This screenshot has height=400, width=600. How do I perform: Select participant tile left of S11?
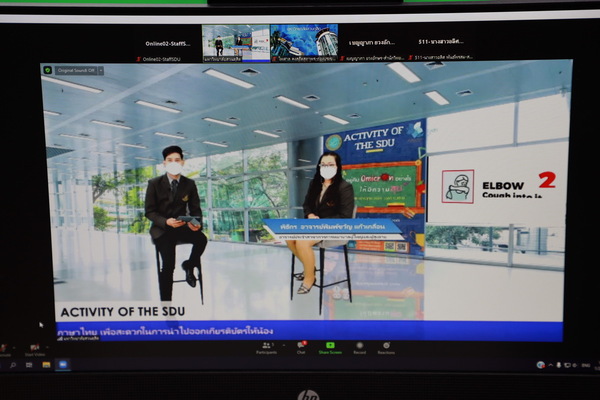pyautogui.click(x=371, y=43)
